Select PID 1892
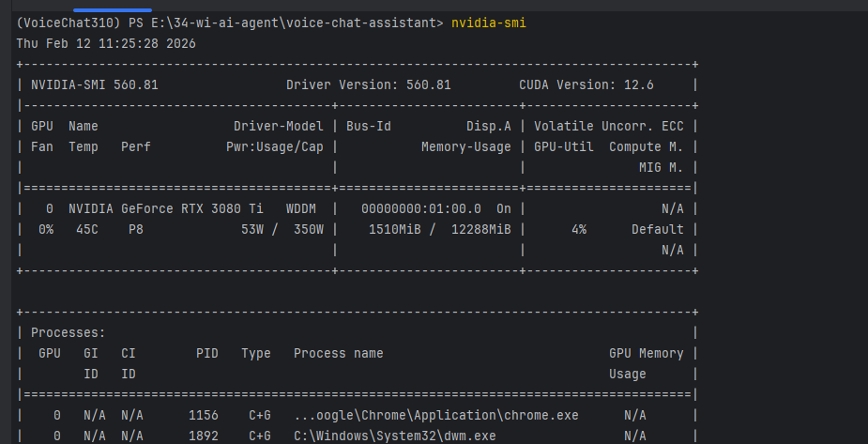This screenshot has width=868, height=444. (x=204, y=436)
